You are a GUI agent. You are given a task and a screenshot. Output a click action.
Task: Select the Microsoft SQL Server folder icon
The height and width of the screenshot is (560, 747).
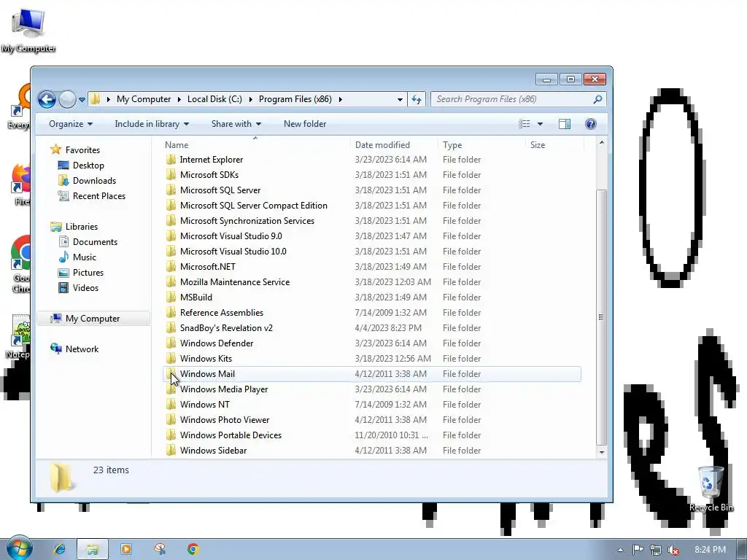171,190
